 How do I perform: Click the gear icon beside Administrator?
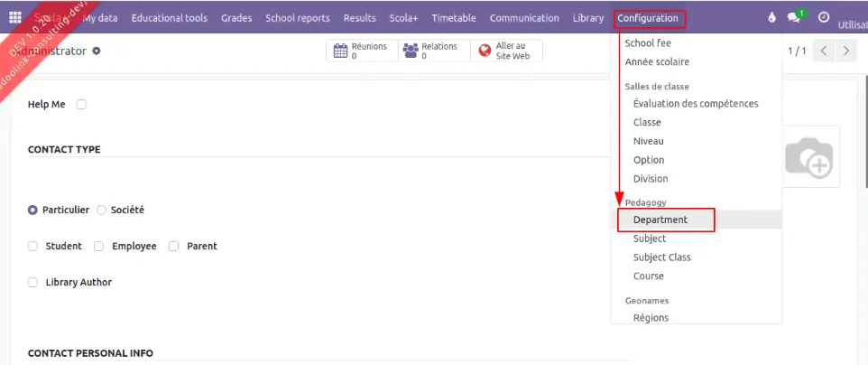97,51
